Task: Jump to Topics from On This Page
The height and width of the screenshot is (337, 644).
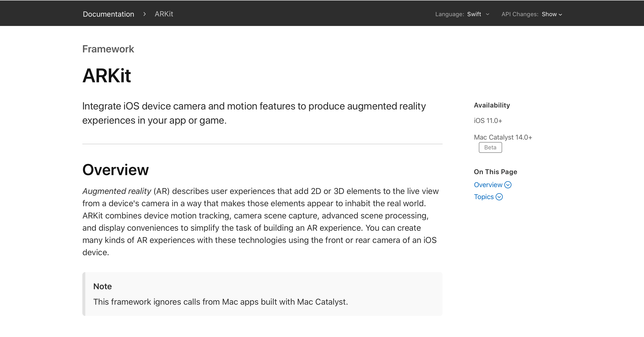Action: pos(484,197)
